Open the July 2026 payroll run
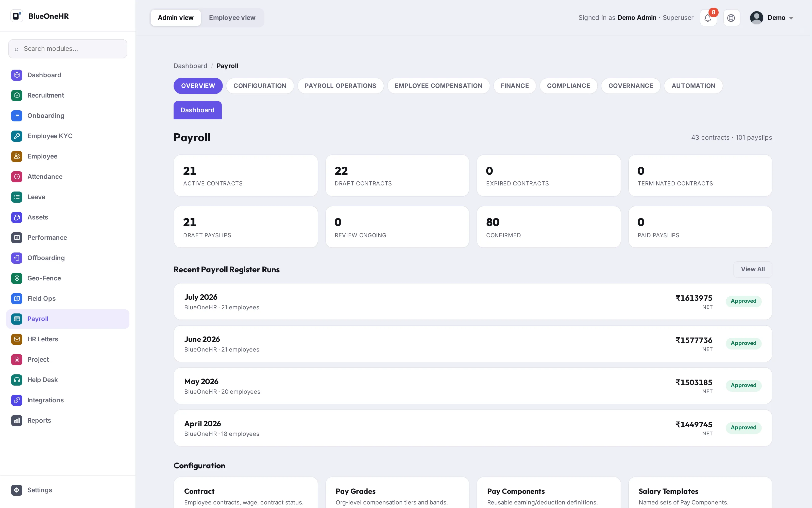This screenshot has width=812, height=508. tap(472, 301)
